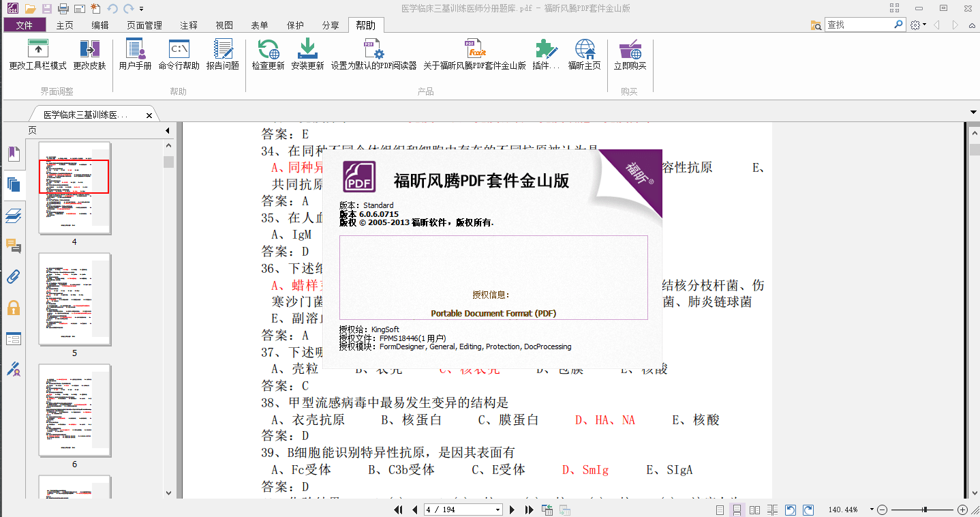Viewport: 980px width, 517px height.
Task: Toggle continuous facing page layout
Action: tap(771, 509)
